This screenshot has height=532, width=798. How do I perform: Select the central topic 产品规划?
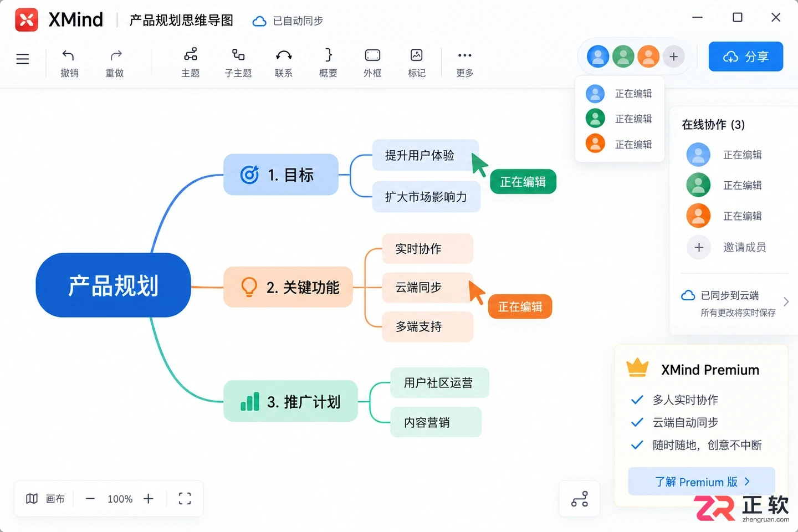[x=114, y=285]
